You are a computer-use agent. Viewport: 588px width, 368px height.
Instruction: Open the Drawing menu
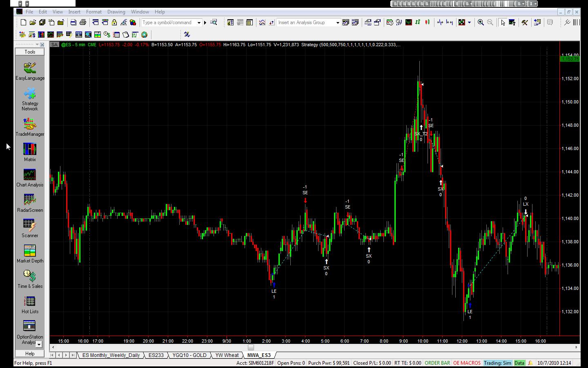pyautogui.click(x=116, y=12)
